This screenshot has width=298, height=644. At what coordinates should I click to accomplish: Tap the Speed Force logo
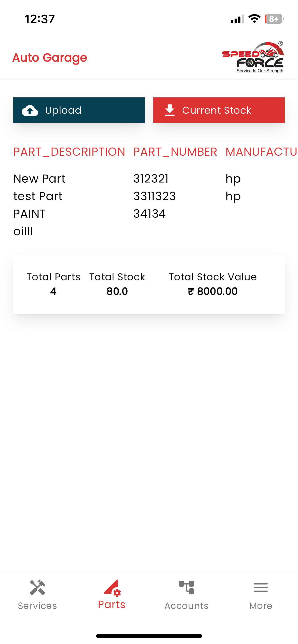[x=253, y=58]
